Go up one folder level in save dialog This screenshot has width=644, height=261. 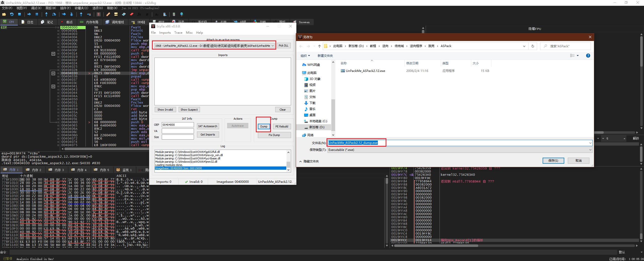coord(319,46)
